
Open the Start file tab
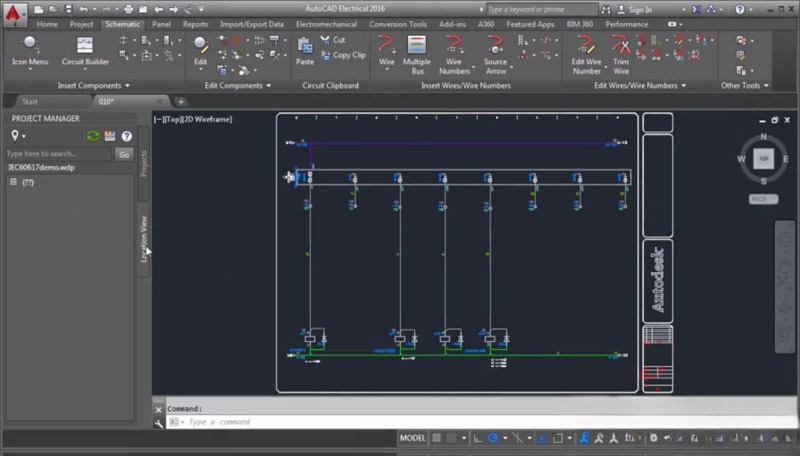coord(30,102)
